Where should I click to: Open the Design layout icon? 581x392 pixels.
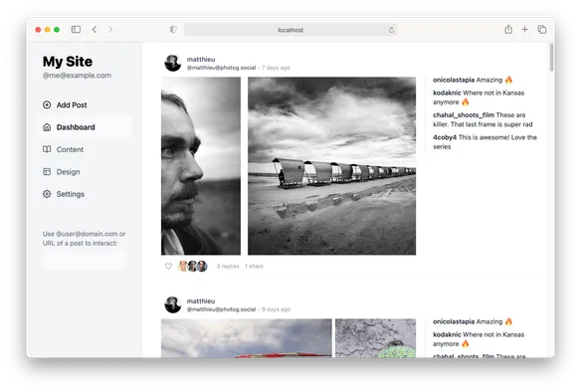47,171
